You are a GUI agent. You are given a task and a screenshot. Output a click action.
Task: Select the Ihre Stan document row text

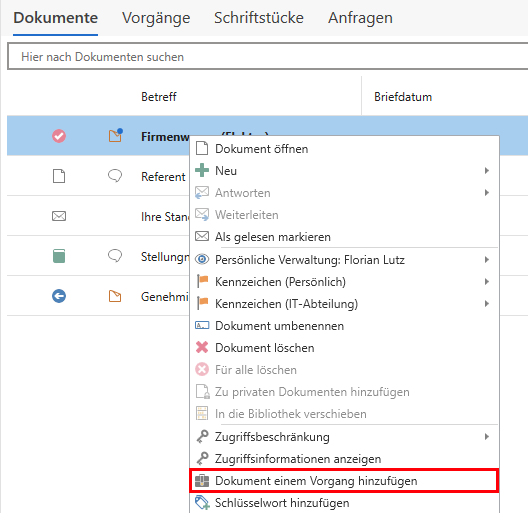[x=165, y=217]
